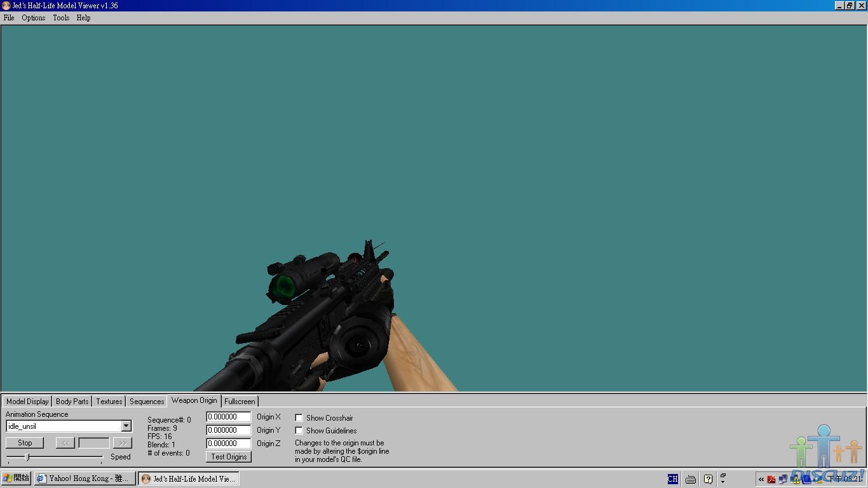Click the next frame >> button

(x=122, y=443)
